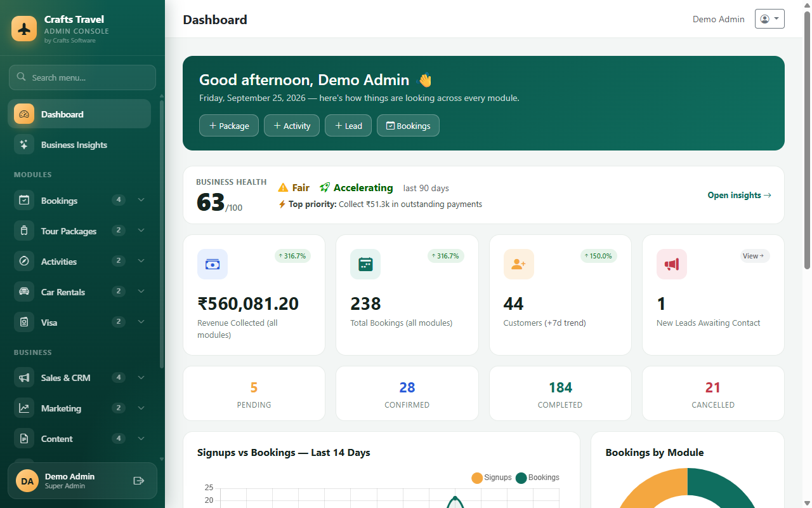
Task: Click the Sales & CRM megaphone icon
Action: coord(24,378)
